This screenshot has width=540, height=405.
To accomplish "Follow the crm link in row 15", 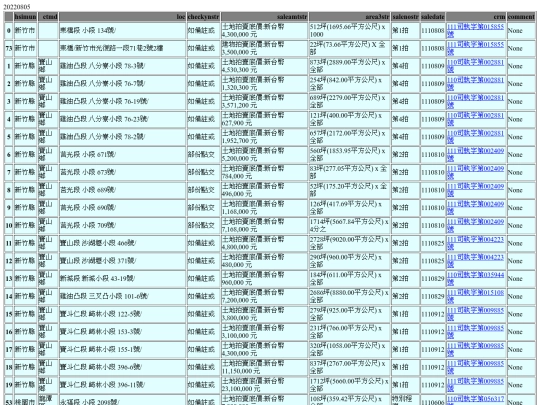I will pos(475,314).
